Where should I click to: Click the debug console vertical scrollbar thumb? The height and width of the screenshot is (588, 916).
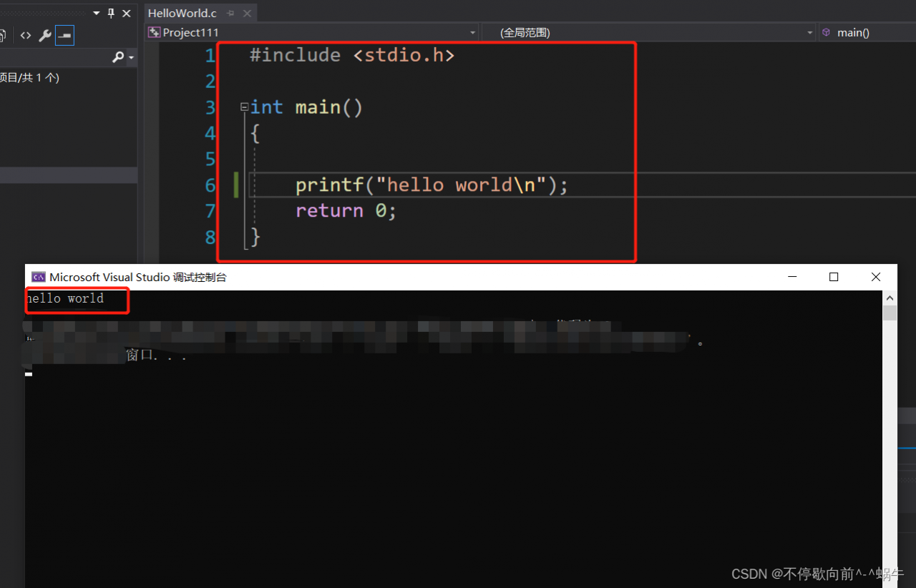pos(890,313)
